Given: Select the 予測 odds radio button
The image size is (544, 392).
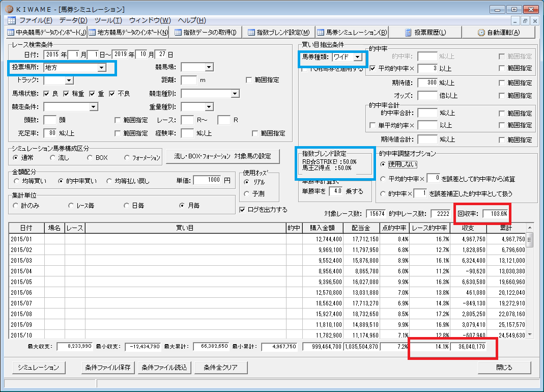Looking at the screenshot, I should coord(247,194).
